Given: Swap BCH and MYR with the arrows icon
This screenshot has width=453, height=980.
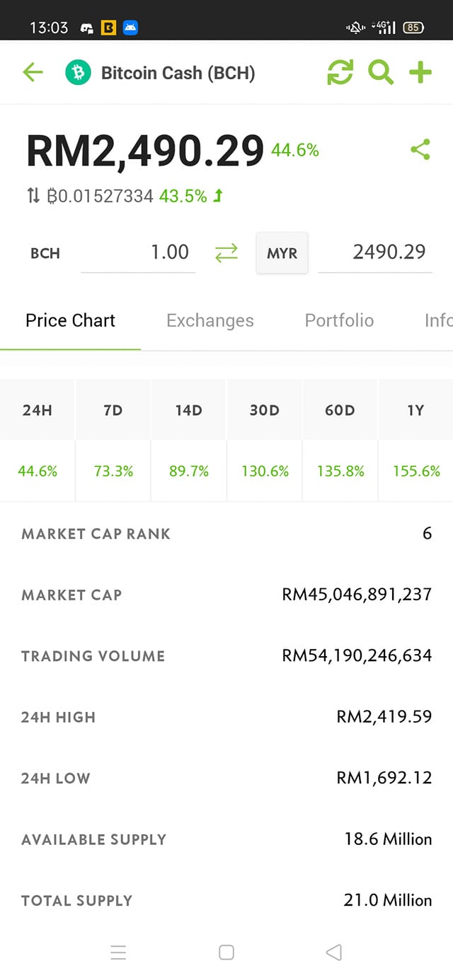Looking at the screenshot, I should pos(226,252).
